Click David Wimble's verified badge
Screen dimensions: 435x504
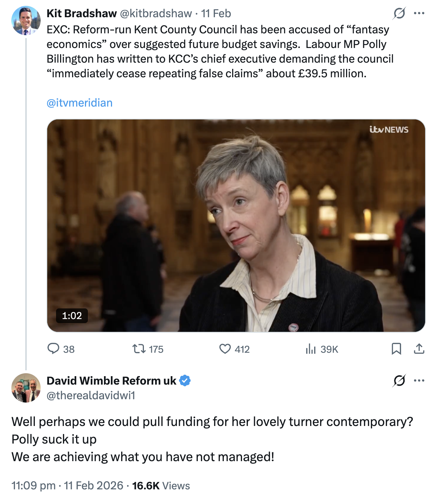[x=185, y=381]
